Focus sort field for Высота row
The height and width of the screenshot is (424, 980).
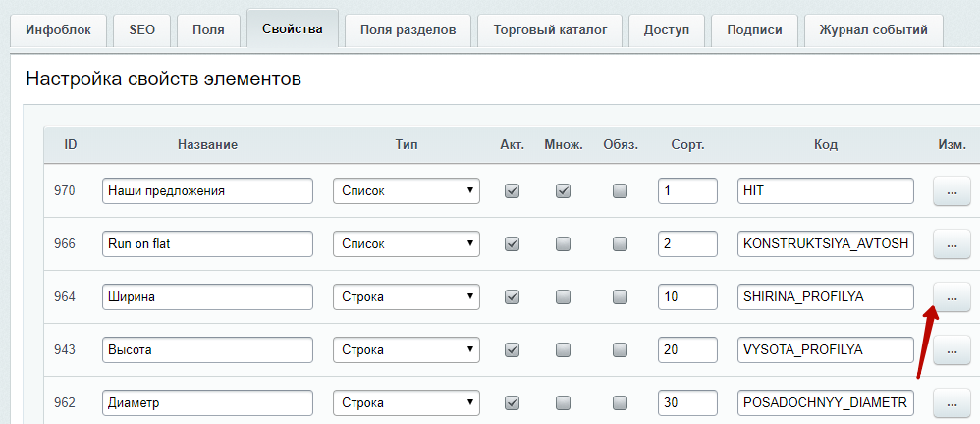[x=687, y=349]
